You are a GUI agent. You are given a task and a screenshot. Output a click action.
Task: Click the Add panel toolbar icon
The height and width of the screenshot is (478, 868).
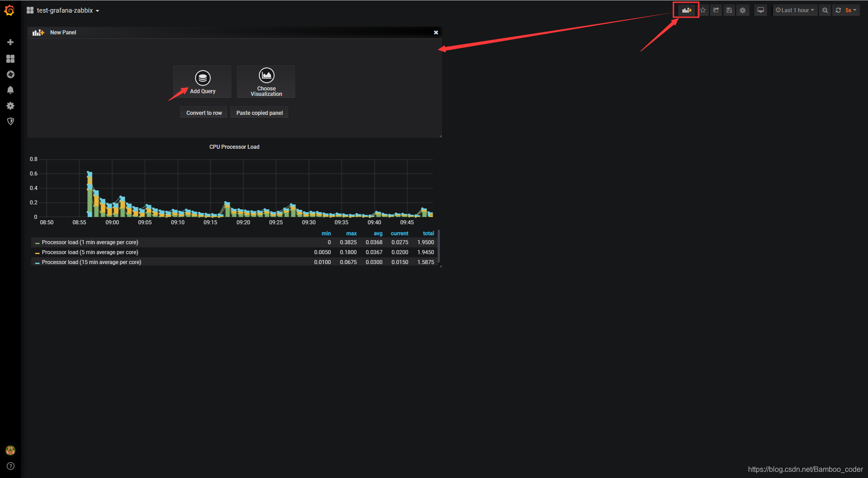click(687, 10)
